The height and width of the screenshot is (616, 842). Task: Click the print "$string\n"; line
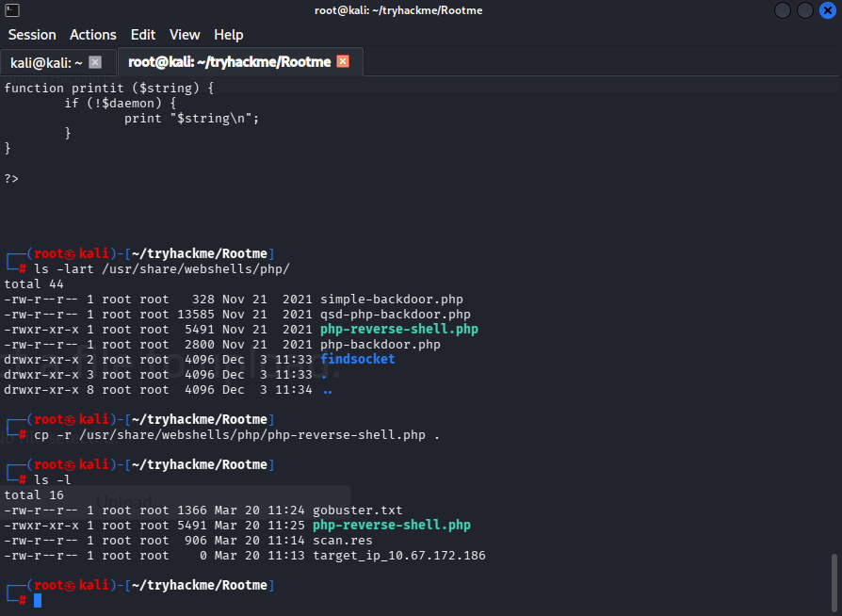click(x=192, y=118)
